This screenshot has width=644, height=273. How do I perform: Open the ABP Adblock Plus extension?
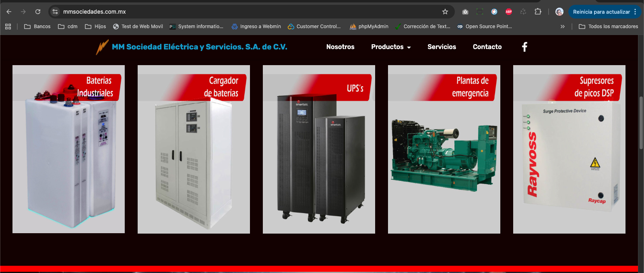tap(509, 12)
